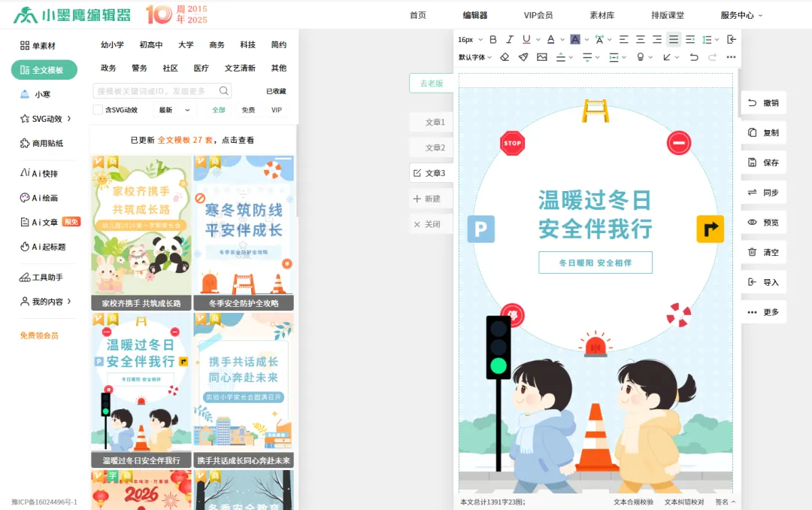Open VIP会员 page

click(x=538, y=15)
